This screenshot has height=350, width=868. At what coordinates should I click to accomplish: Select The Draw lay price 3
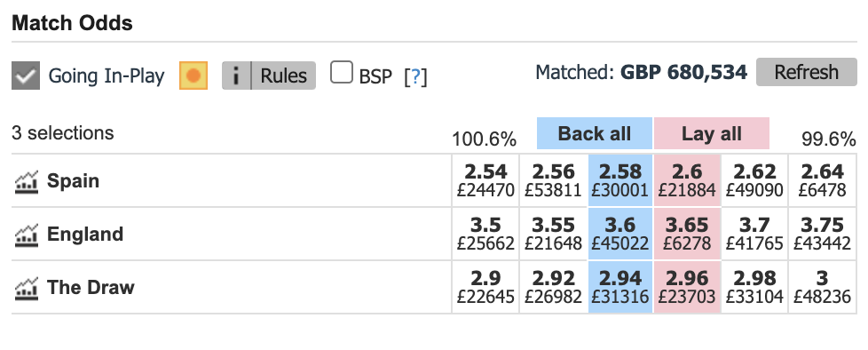822,287
